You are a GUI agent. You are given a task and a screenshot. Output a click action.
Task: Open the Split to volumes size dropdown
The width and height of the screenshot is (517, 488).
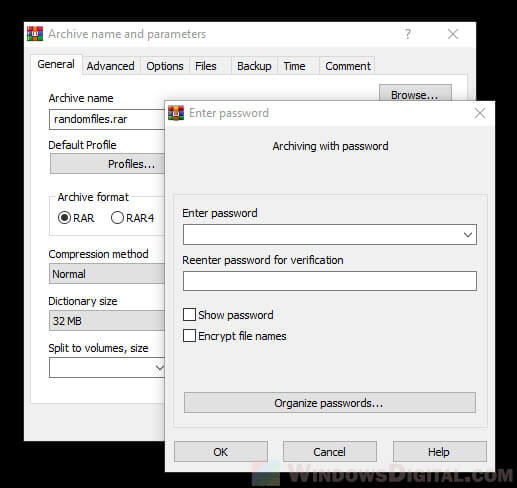point(160,368)
